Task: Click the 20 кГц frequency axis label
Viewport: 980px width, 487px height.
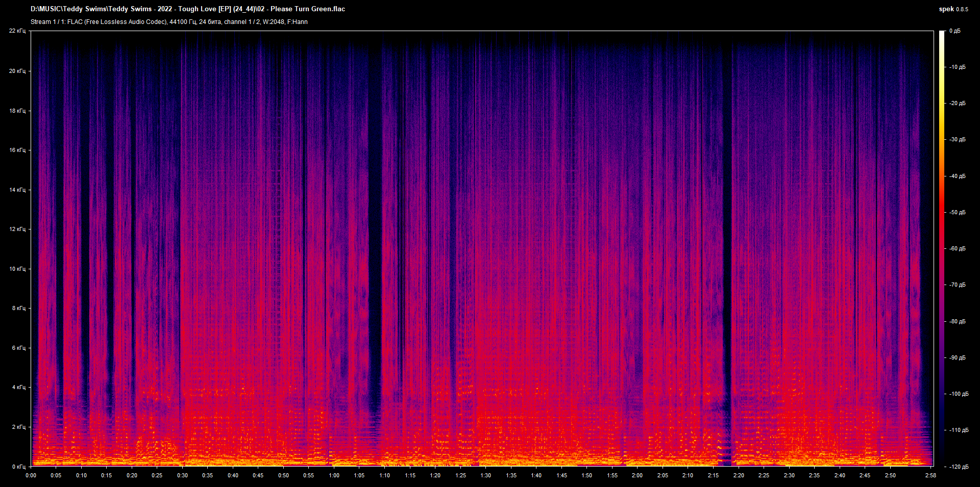Action: coord(17,71)
